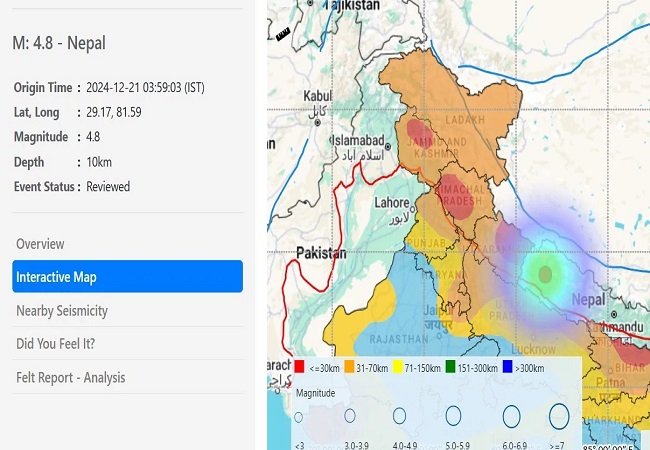Click the magnitude value 4.8
The width and height of the screenshot is (650, 450).
[x=93, y=137]
